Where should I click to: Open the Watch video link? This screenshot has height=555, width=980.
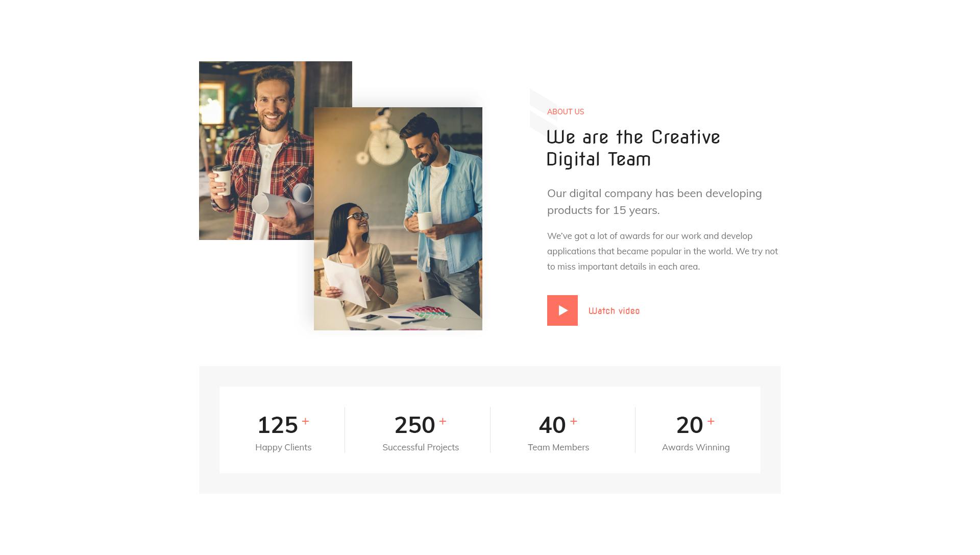(x=614, y=311)
